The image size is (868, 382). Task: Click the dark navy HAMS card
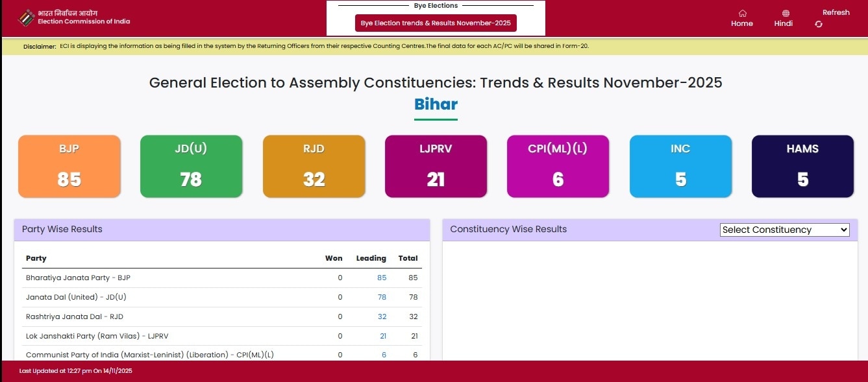[802, 166]
